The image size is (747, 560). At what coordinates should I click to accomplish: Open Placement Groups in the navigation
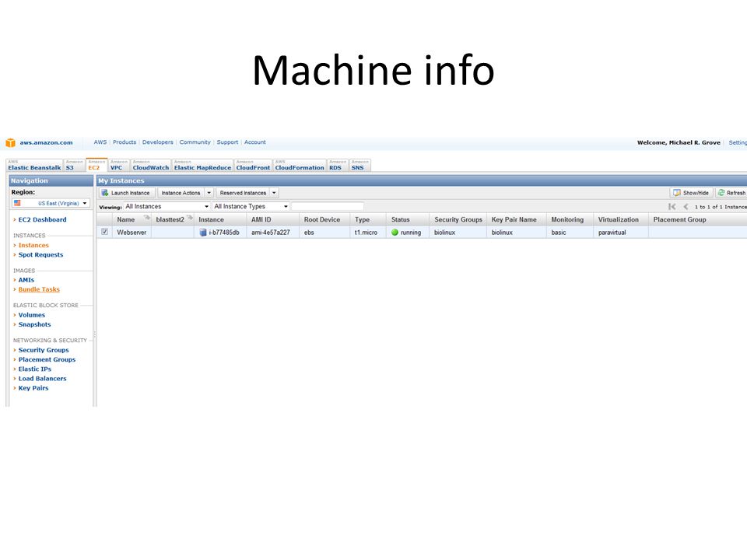pos(47,359)
